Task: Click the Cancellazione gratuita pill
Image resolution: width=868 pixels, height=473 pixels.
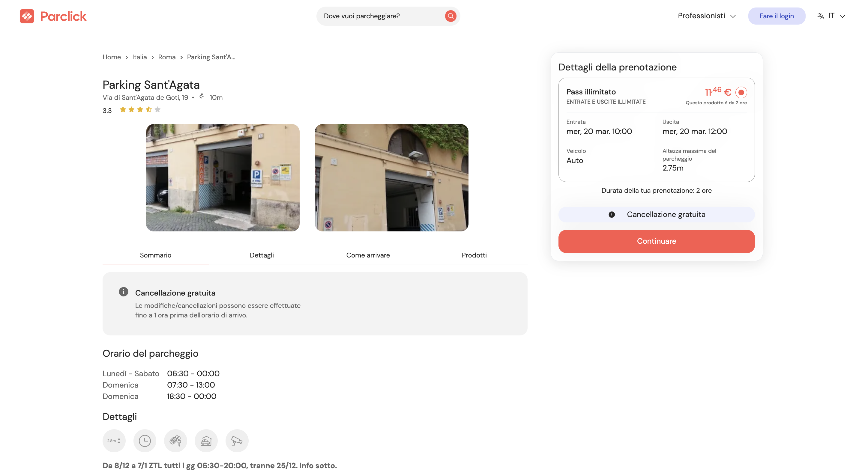Action: tap(656, 214)
